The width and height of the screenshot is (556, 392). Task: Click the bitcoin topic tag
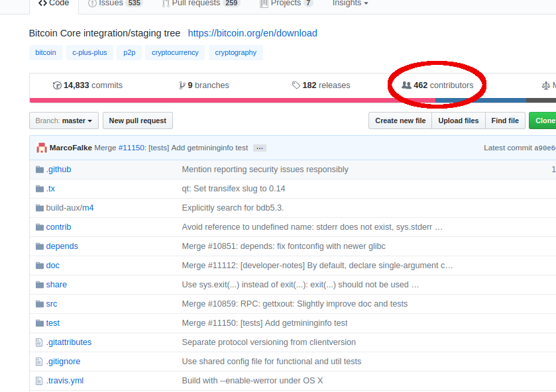(46, 53)
